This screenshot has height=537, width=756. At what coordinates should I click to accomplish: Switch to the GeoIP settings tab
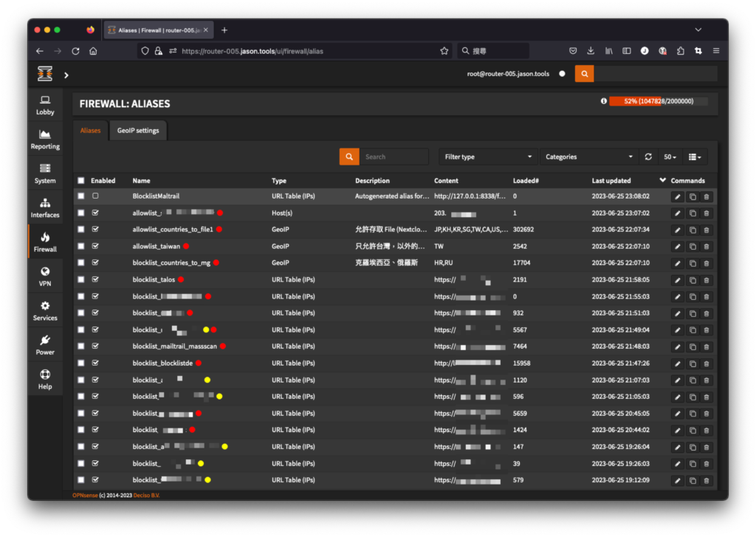pyautogui.click(x=138, y=130)
